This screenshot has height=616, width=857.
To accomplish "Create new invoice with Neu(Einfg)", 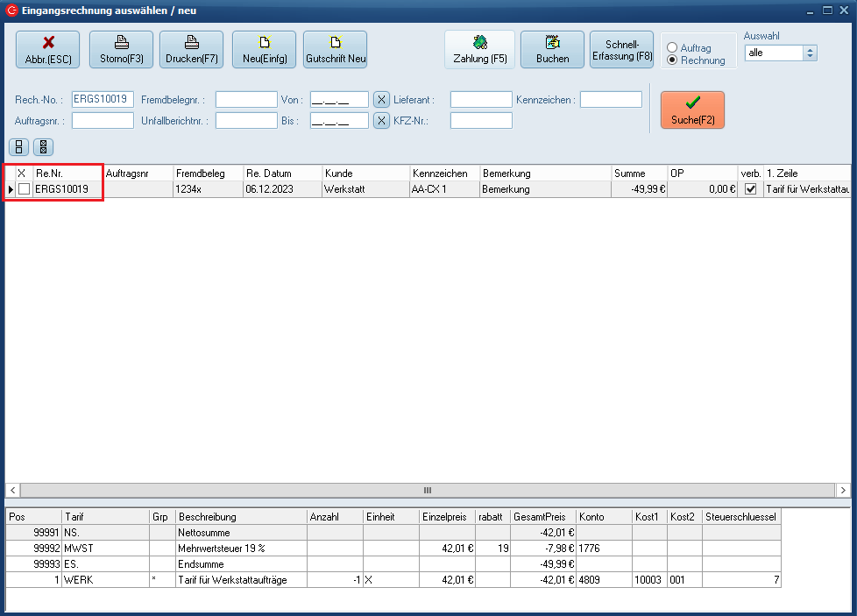I will click(264, 50).
